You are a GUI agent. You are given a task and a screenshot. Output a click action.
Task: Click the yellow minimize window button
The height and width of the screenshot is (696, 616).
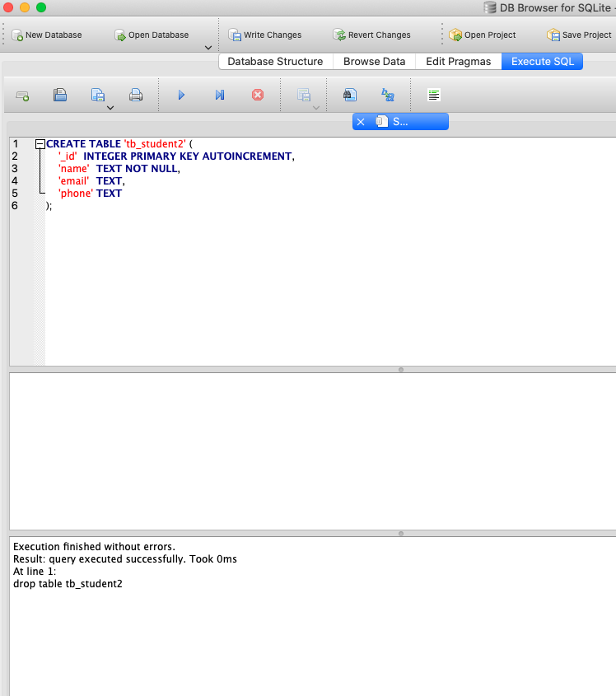[25, 7]
